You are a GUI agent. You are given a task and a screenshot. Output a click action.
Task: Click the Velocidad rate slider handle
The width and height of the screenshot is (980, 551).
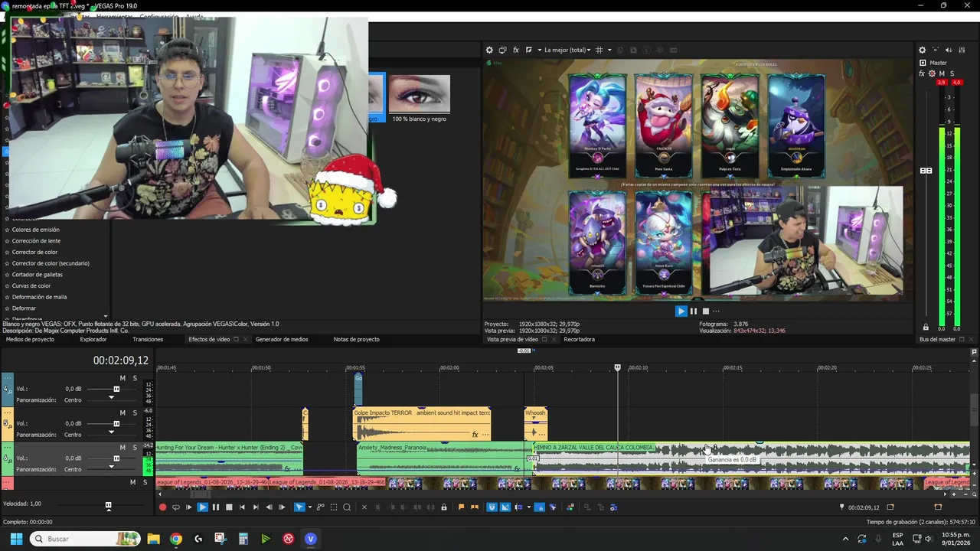(108, 505)
